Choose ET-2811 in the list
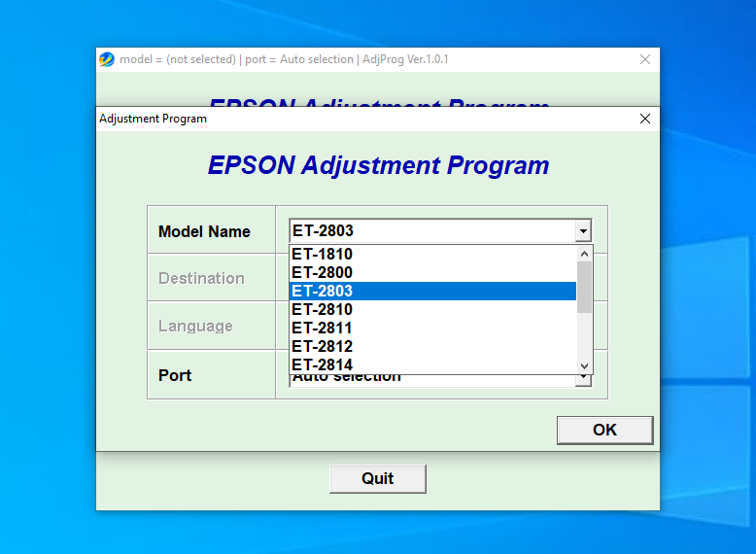Viewport: 756px width, 554px height. pyautogui.click(x=432, y=328)
